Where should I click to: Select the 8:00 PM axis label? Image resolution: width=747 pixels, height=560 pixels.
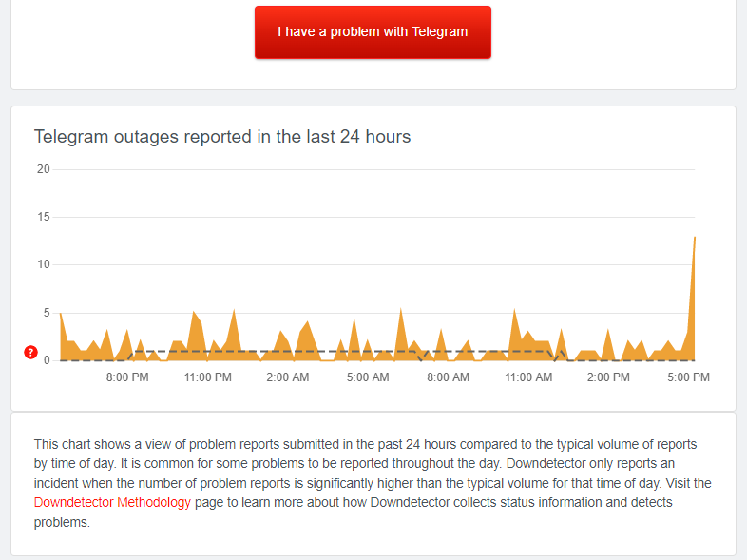click(x=127, y=377)
